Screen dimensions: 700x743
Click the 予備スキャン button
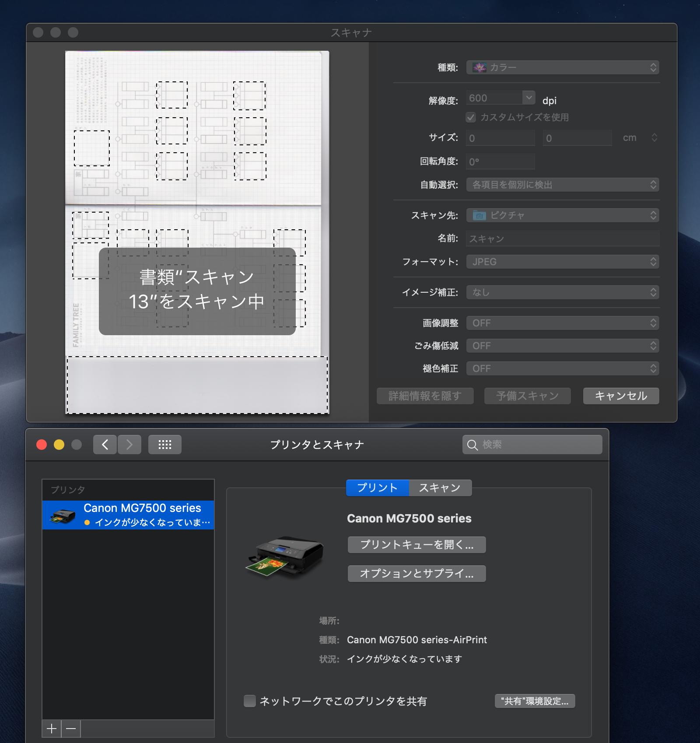pyautogui.click(x=527, y=396)
